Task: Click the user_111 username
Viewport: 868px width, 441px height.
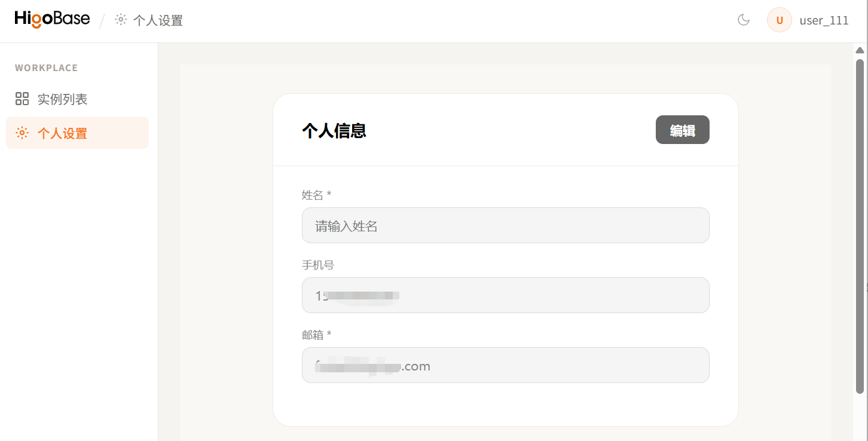Action: point(824,20)
